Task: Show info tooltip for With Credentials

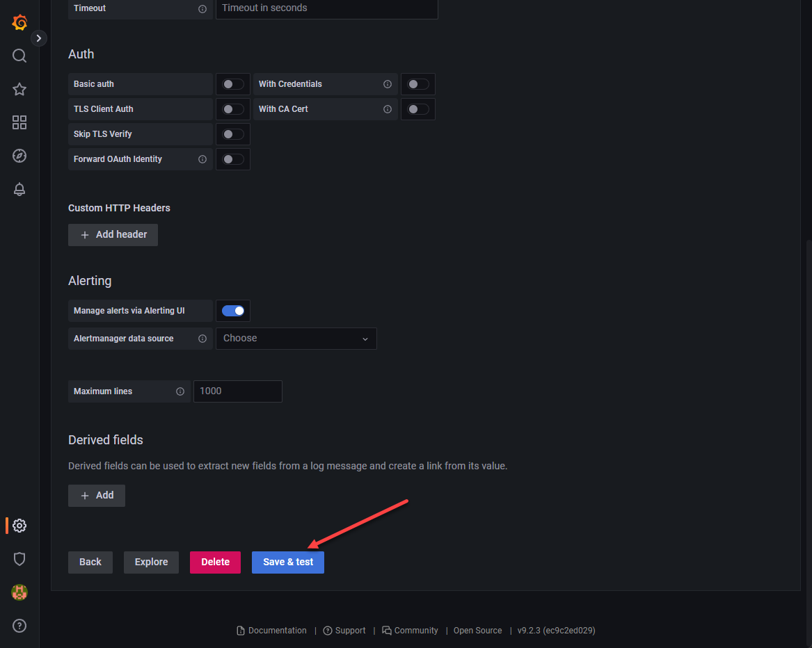Action: point(388,84)
